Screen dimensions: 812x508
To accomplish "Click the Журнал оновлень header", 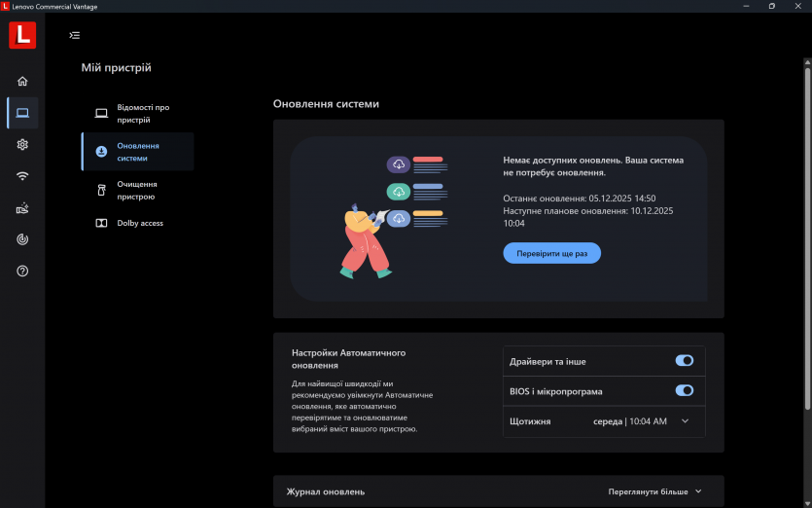I will click(326, 491).
